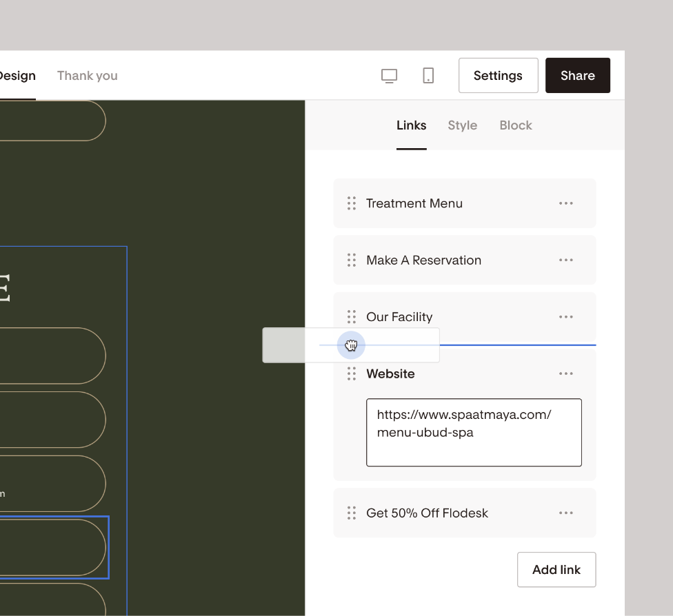Expand the Our Facility link item
The height and width of the screenshot is (616, 673).
(x=465, y=317)
